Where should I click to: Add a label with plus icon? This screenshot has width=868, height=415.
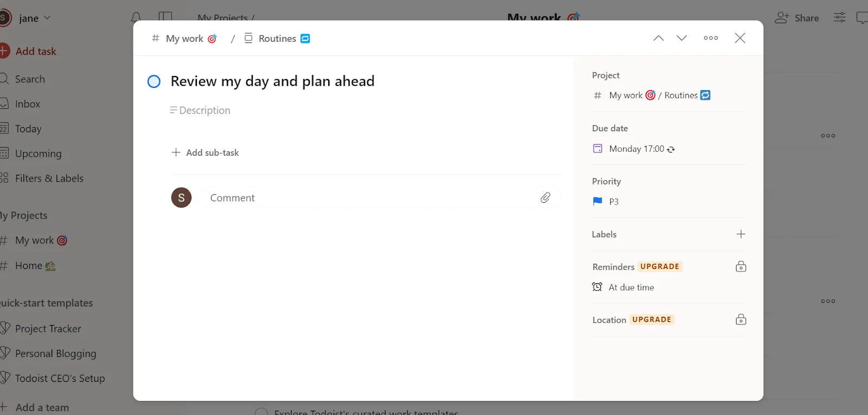pos(741,234)
